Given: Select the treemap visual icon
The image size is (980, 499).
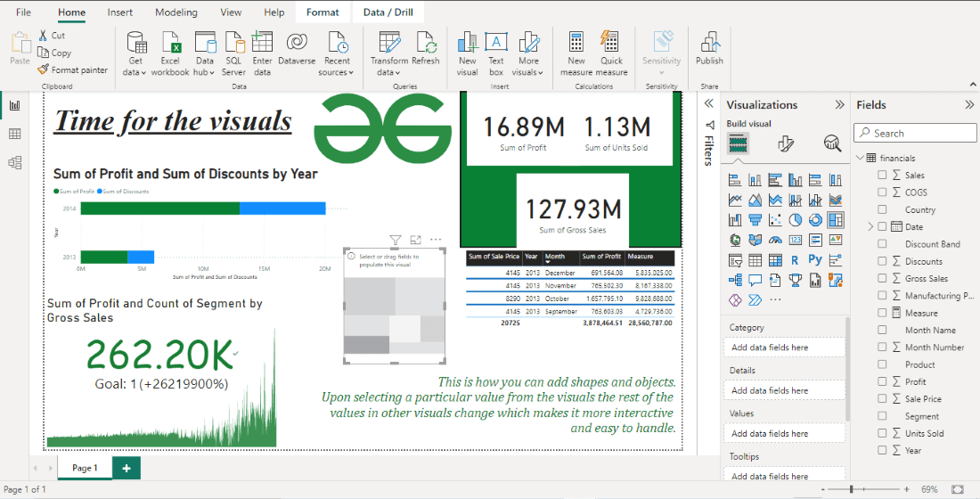Looking at the screenshot, I should [835, 220].
